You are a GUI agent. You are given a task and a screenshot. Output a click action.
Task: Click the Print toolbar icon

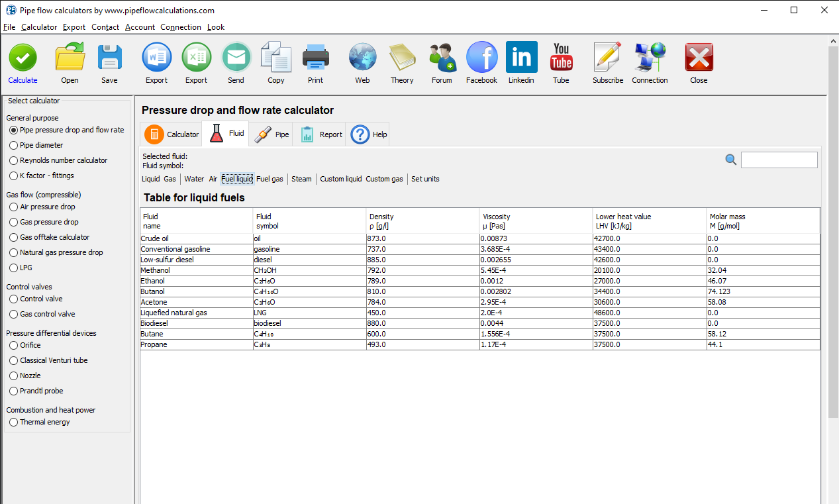(316, 58)
